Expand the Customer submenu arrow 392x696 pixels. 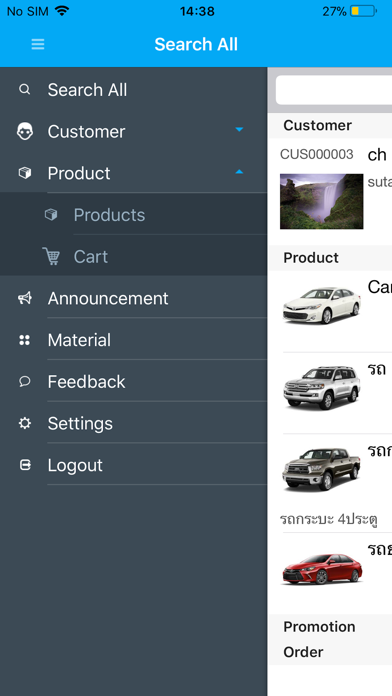[x=239, y=130]
